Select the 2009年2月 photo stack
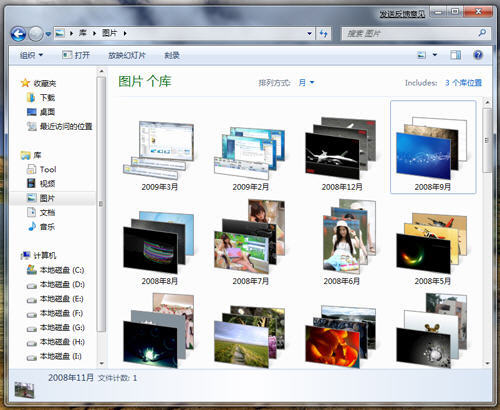The height and width of the screenshot is (410, 500). [250, 157]
